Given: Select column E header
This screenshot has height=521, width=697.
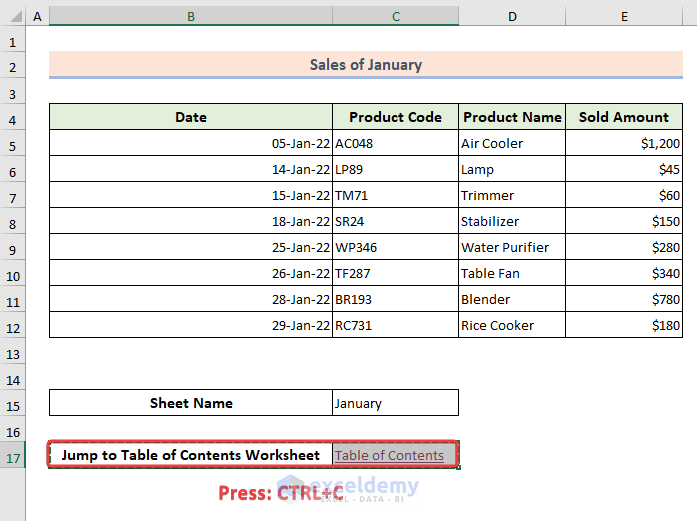Looking at the screenshot, I should (x=624, y=16).
